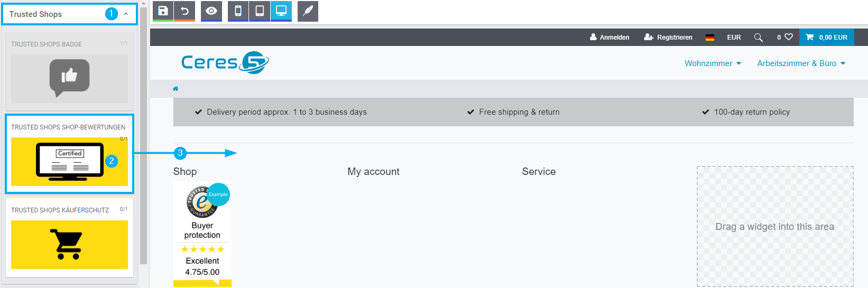868x288 pixels.
Task: Open language selector with German flag
Action: 710,38
